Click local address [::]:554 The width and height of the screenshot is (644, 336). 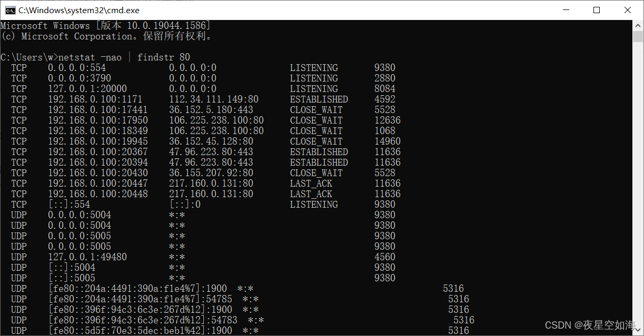pyautogui.click(x=69, y=205)
